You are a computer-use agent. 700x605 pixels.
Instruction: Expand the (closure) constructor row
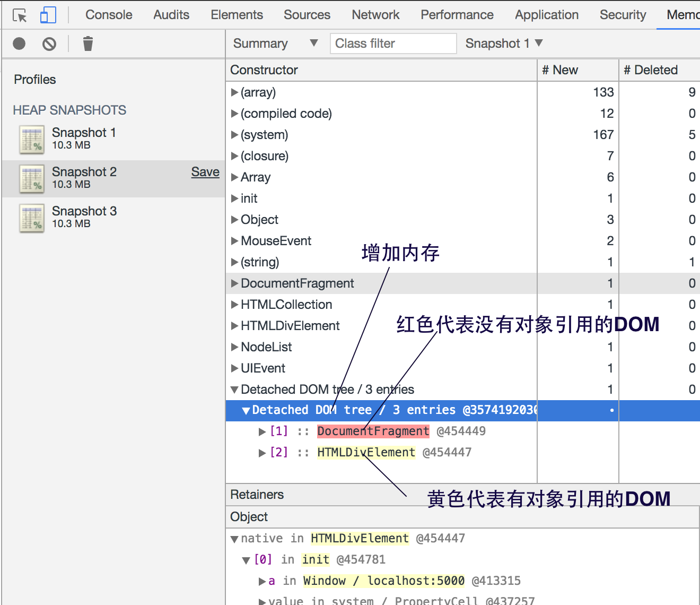pyautogui.click(x=234, y=156)
